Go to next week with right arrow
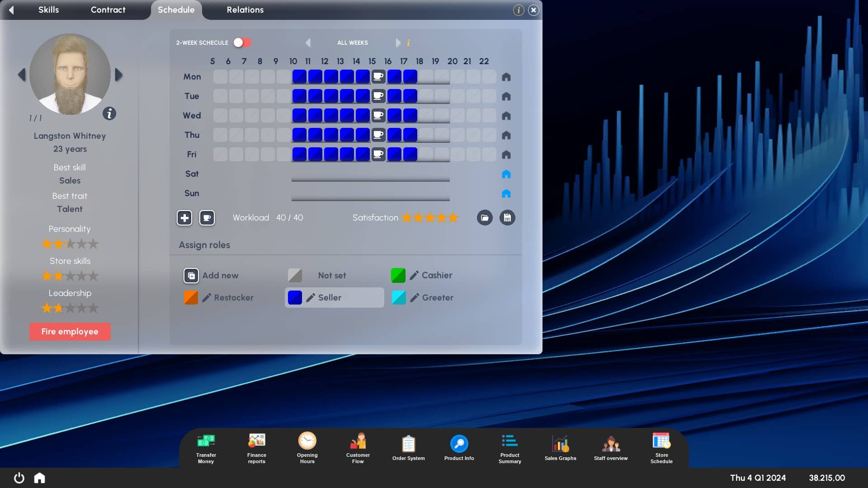The width and height of the screenshot is (868, 488). (398, 42)
